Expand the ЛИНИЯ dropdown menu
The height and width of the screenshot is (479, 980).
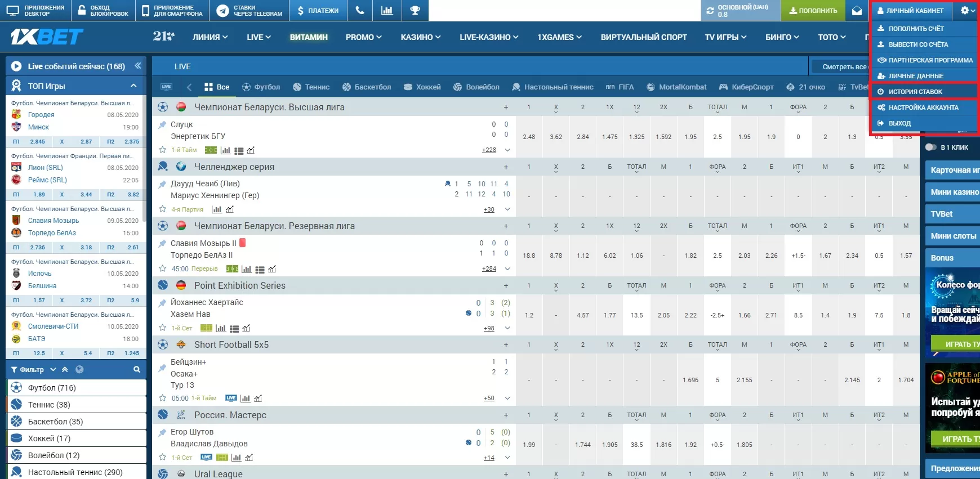210,37
